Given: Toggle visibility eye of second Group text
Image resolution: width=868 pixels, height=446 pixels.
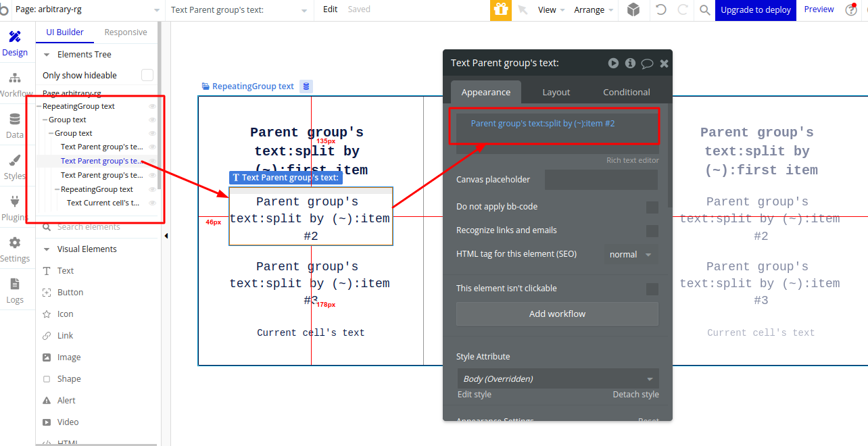Looking at the screenshot, I should click(x=152, y=133).
